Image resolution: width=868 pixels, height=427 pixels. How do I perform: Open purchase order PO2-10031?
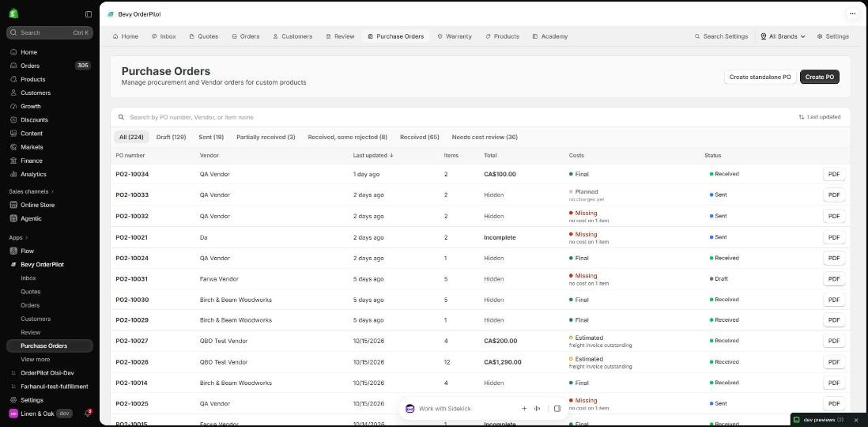pyautogui.click(x=132, y=279)
